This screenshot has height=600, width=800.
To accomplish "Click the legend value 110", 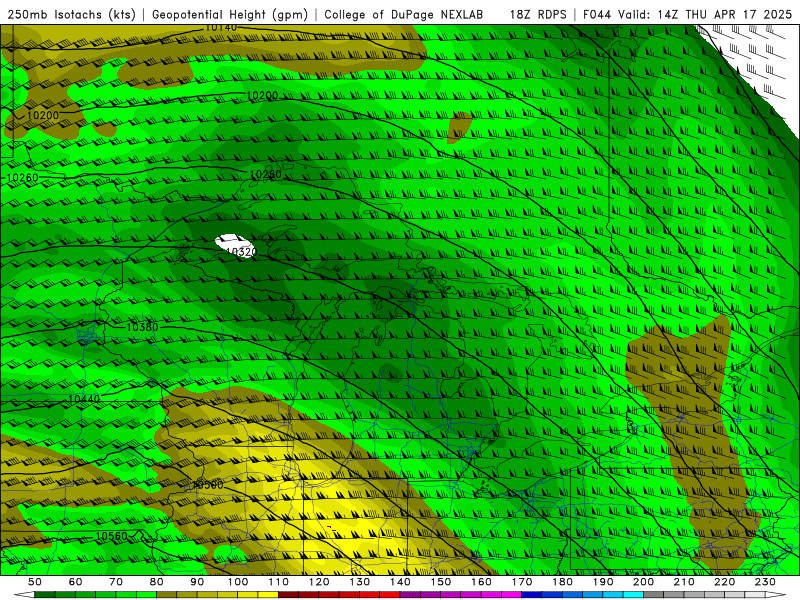I will [279, 582].
